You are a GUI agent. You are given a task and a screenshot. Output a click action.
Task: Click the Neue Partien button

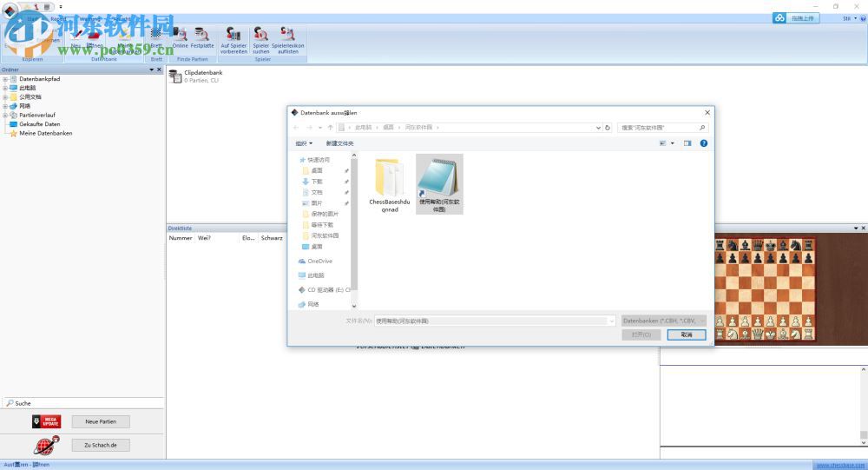[x=101, y=421]
